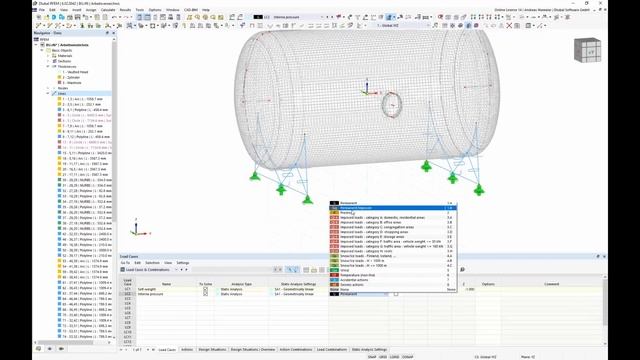
Task: Open the 1 - Global XYZ coordinate dropdown
Action: point(428,25)
